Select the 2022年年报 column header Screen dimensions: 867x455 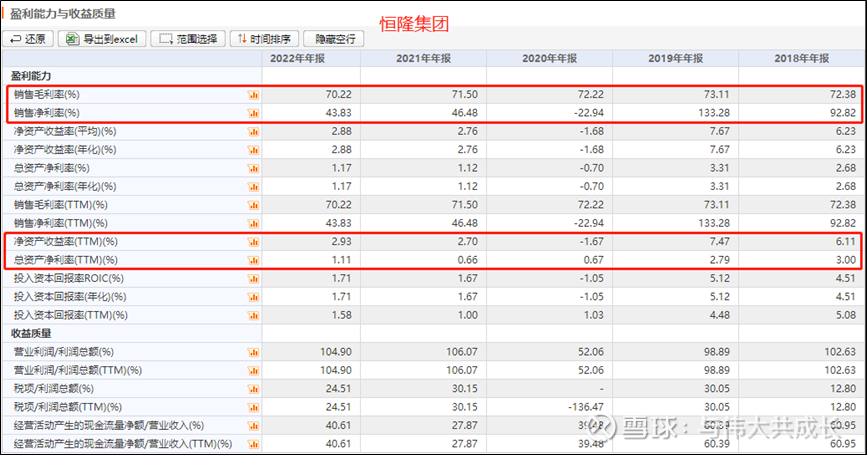[x=297, y=58]
